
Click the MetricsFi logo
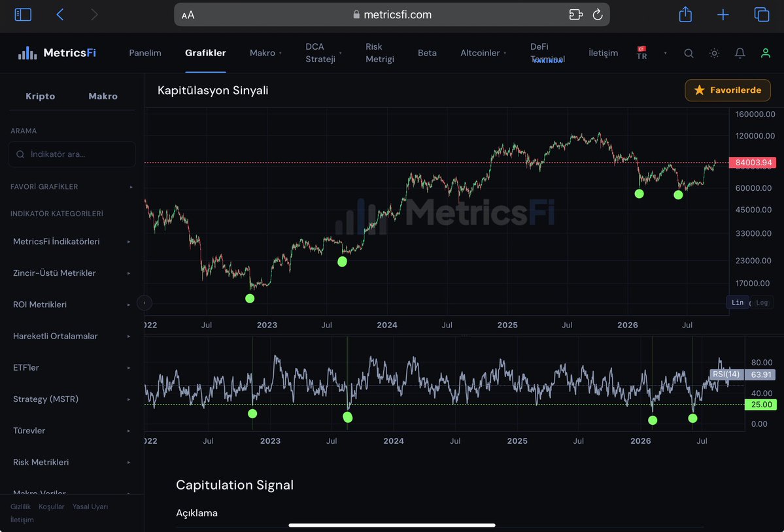point(57,53)
